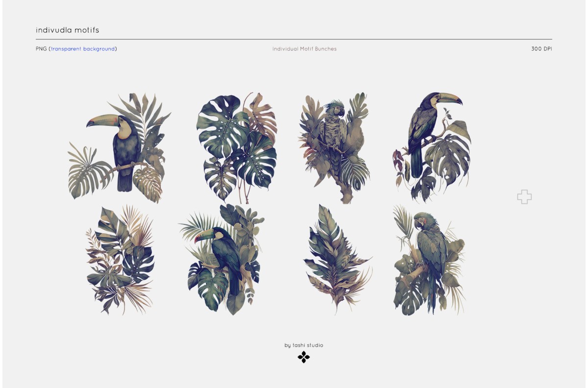Click the pointed leaf spray motif
The width and height of the screenshot is (588, 388).
337,259
